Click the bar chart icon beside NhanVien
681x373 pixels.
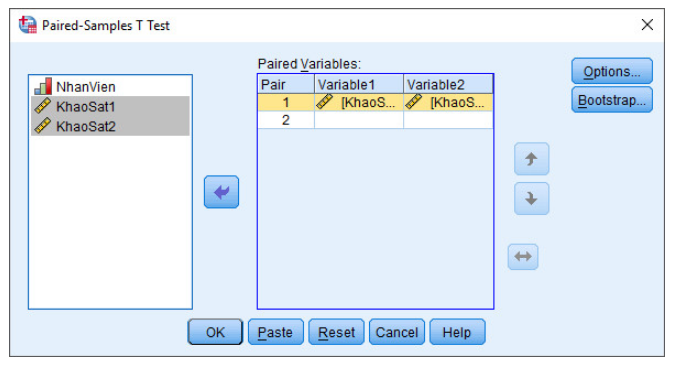click(43, 86)
